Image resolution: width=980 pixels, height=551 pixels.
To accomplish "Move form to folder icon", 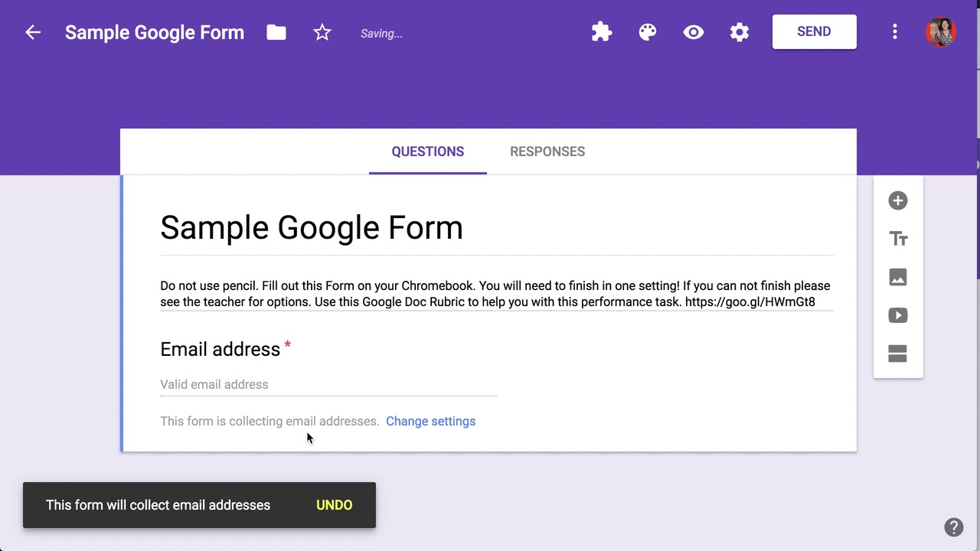I will 276,32.
